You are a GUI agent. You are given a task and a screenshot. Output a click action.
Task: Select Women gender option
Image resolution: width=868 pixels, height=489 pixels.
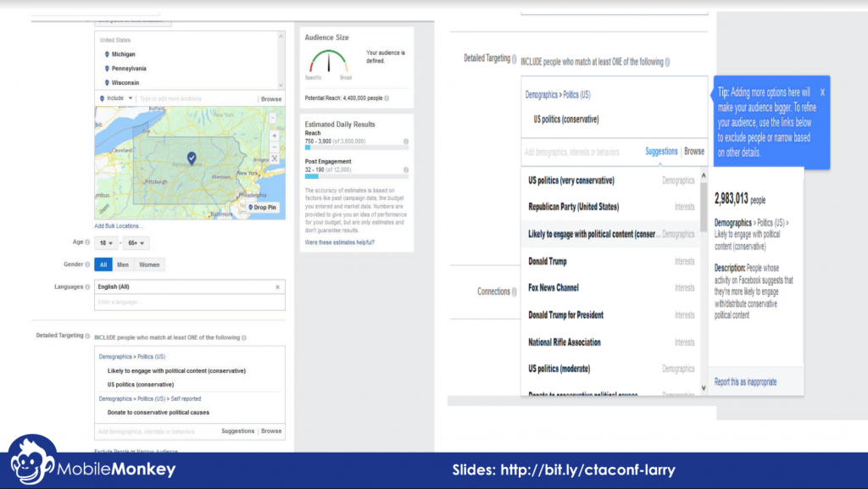(x=149, y=264)
